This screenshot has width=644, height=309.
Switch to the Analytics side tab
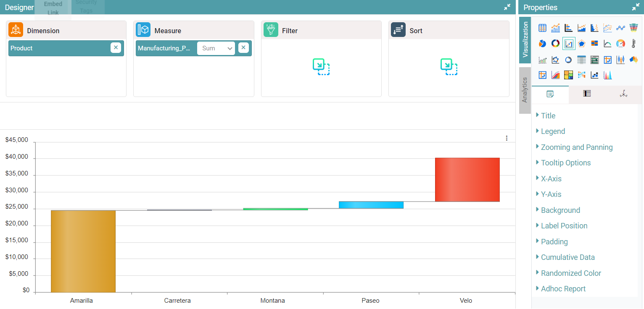(525, 90)
